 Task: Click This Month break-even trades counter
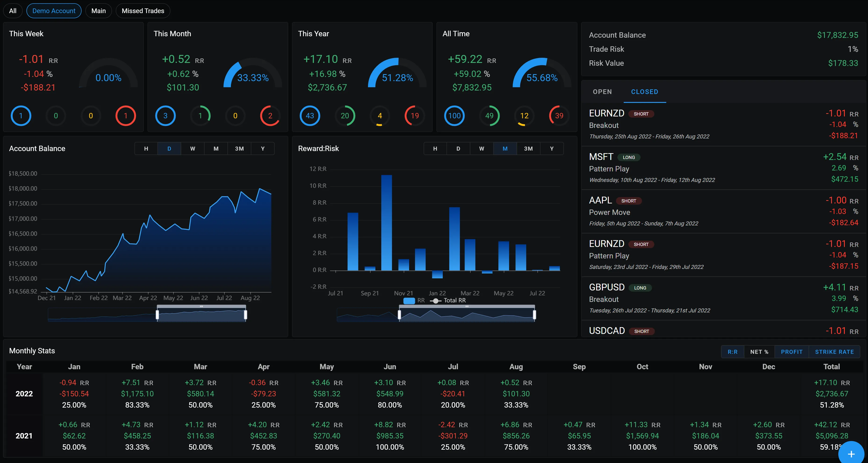coord(235,116)
